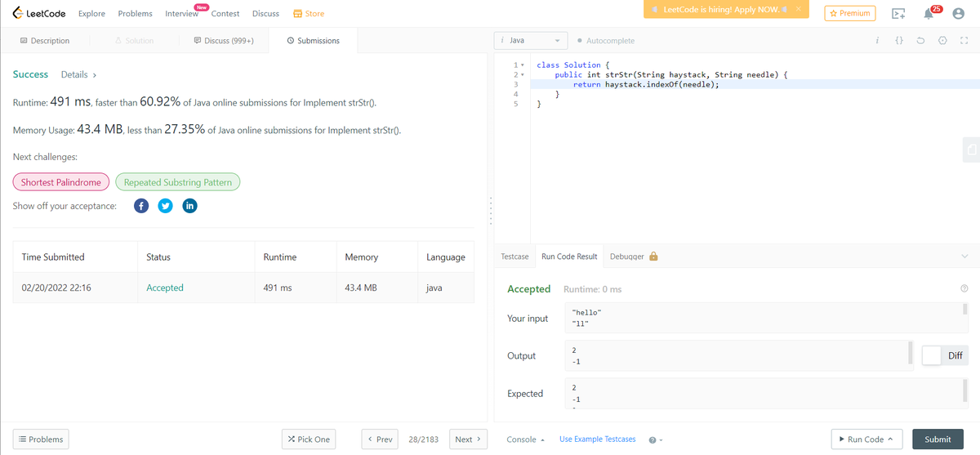Go to the Prev problem
This screenshot has height=455, width=980.
[x=380, y=439]
